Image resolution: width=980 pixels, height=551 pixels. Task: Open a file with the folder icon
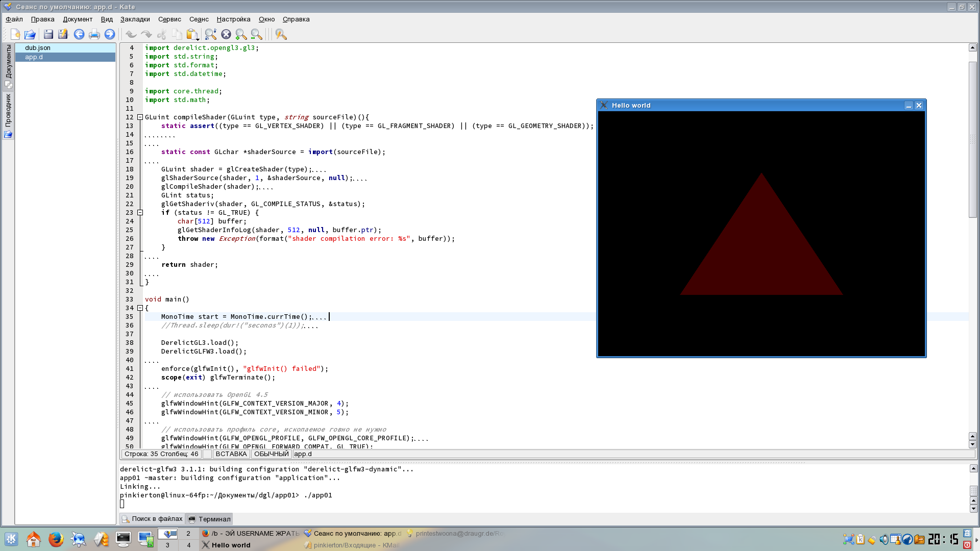pyautogui.click(x=30, y=34)
